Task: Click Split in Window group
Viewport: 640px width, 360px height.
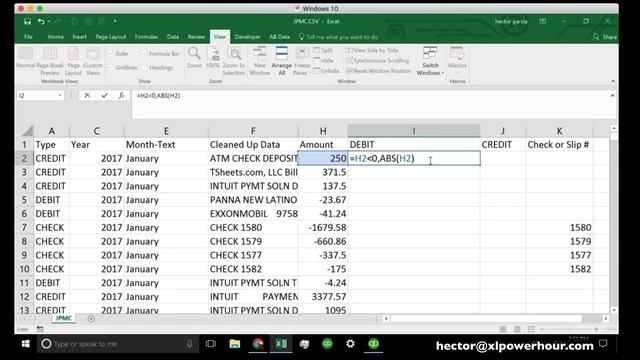Action: (323, 50)
